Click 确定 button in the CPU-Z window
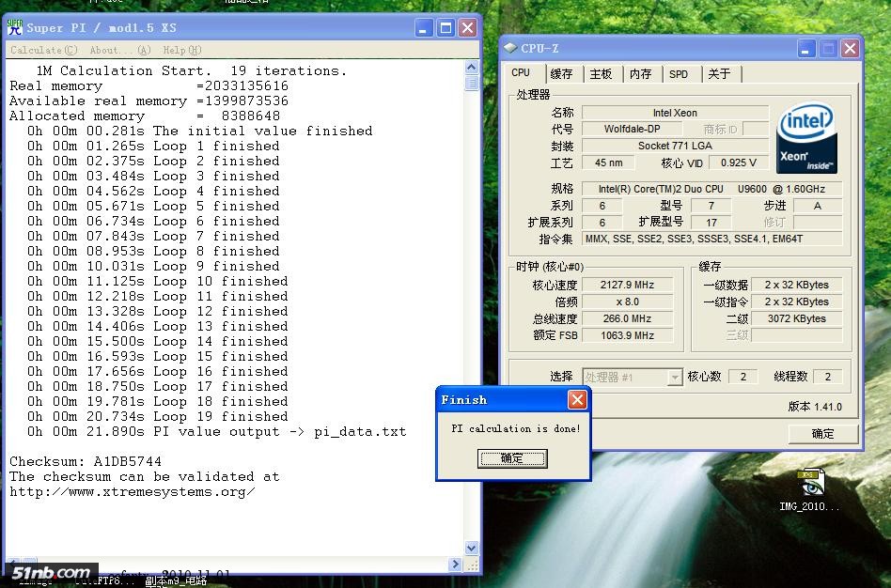The height and width of the screenshot is (588, 891). tap(822, 434)
